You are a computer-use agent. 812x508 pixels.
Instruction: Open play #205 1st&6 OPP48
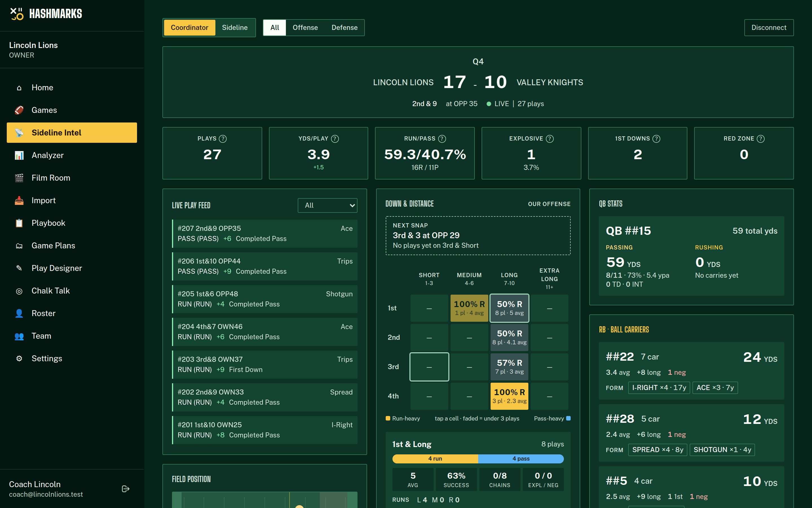264,299
